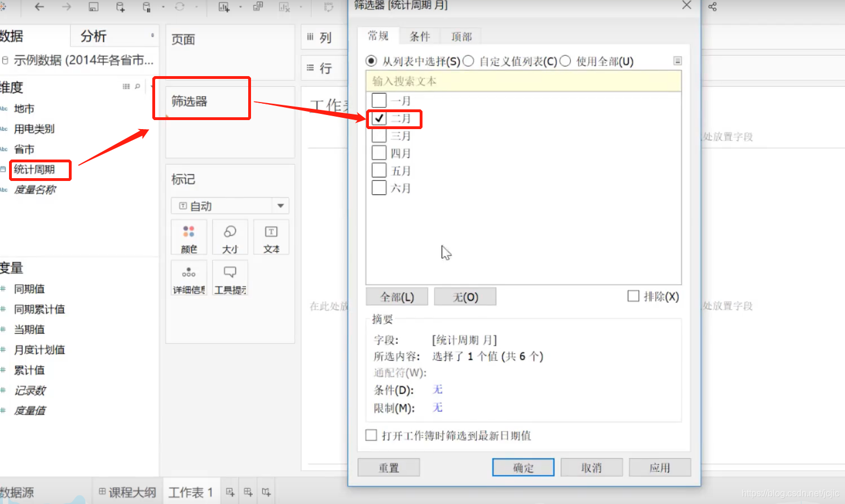845x504 pixels.
Task: Click the dimensions search magnifier icon
Action: (x=137, y=86)
